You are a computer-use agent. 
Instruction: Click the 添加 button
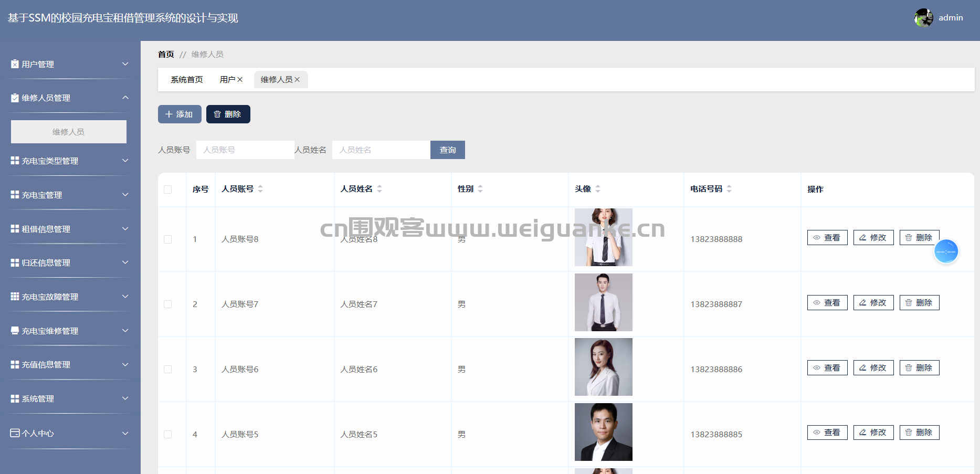click(x=180, y=114)
